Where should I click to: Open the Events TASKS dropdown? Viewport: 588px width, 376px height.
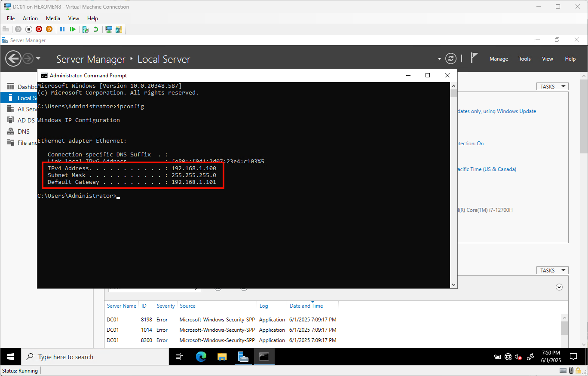coord(552,270)
